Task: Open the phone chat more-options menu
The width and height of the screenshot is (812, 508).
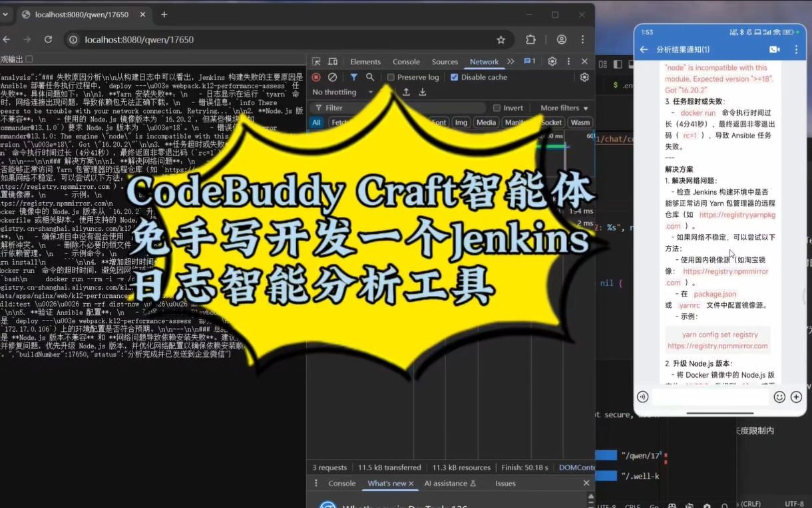Action: 796,49
